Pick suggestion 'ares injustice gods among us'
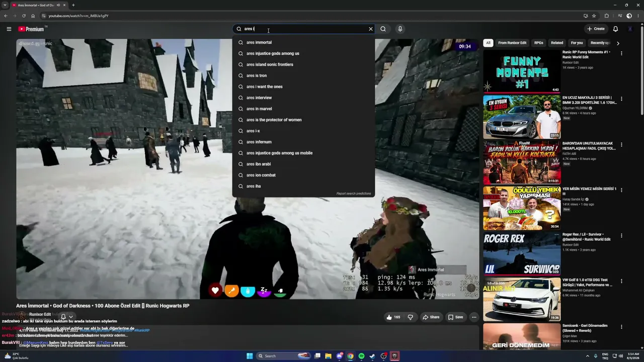 pyautogui.click(x=303, y=53)
